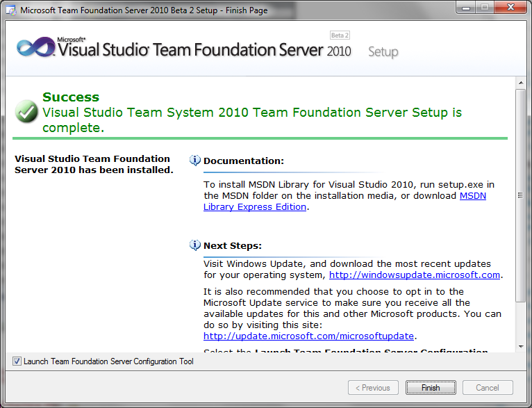Click the Setup label in banner
532x408 pixels.
point(383,52)
